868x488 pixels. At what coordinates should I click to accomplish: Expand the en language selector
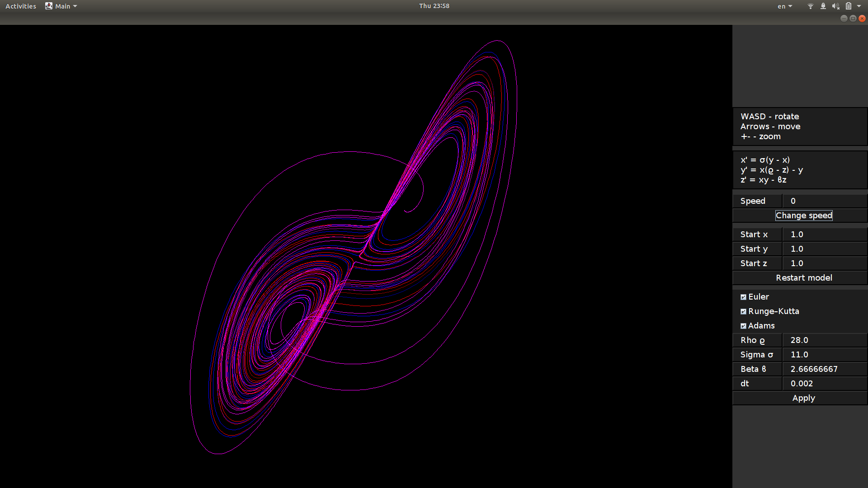785,6
